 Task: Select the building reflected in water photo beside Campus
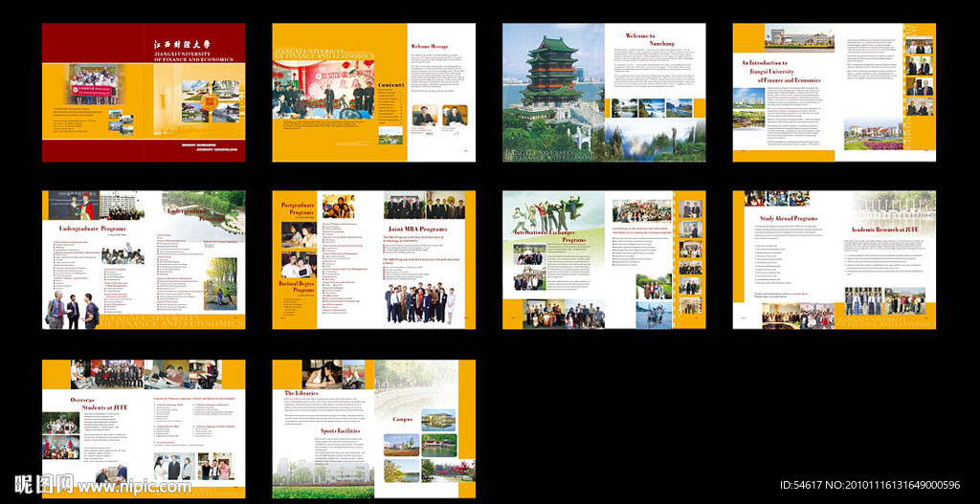tap(438, 420)
